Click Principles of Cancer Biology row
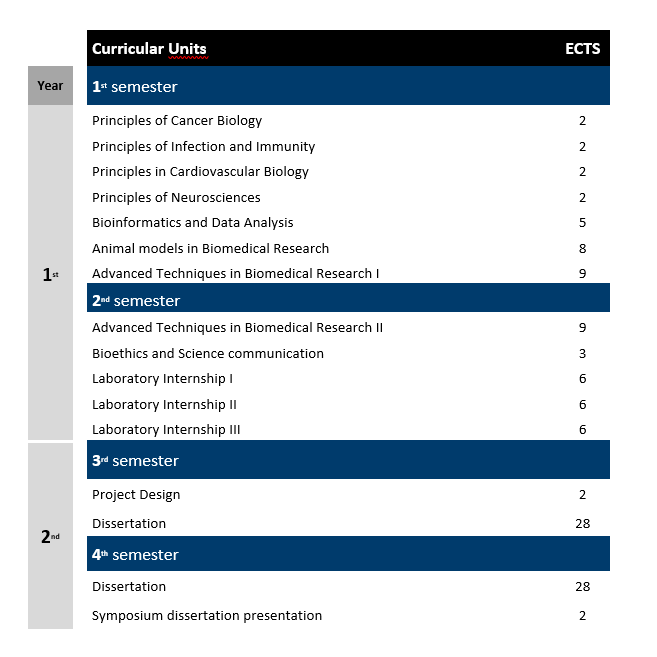The width and height of the screenshot is (657, 657). [348, 121]
